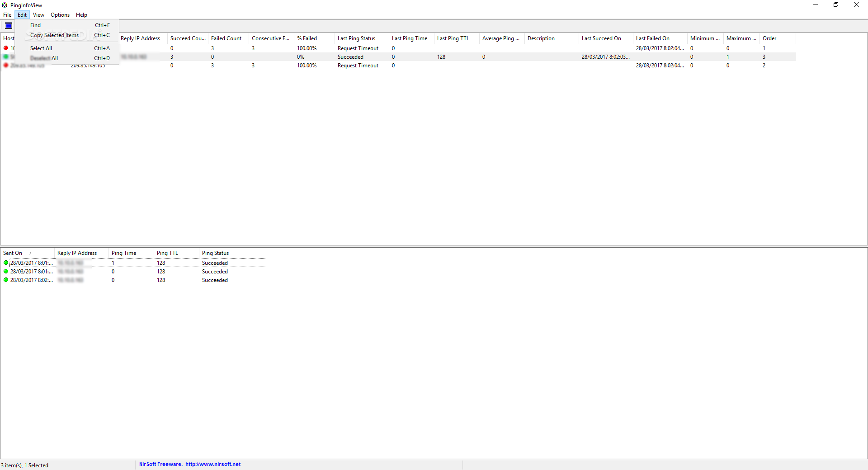868x470 pixels.
Task: Sort lower pane by Ping Time
Action: click(x=131, y=253)
